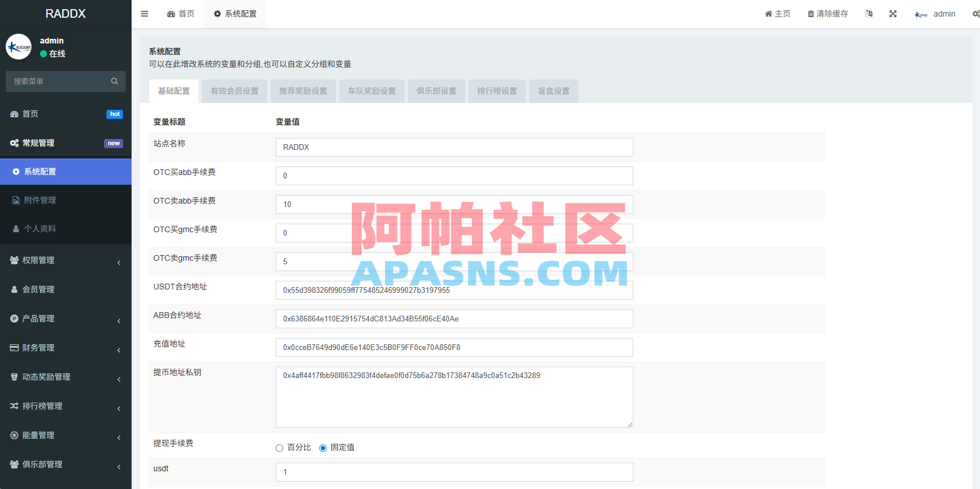
Task: Toggle fullscreen with the expand icon
Action: click(x=893, y=14)
